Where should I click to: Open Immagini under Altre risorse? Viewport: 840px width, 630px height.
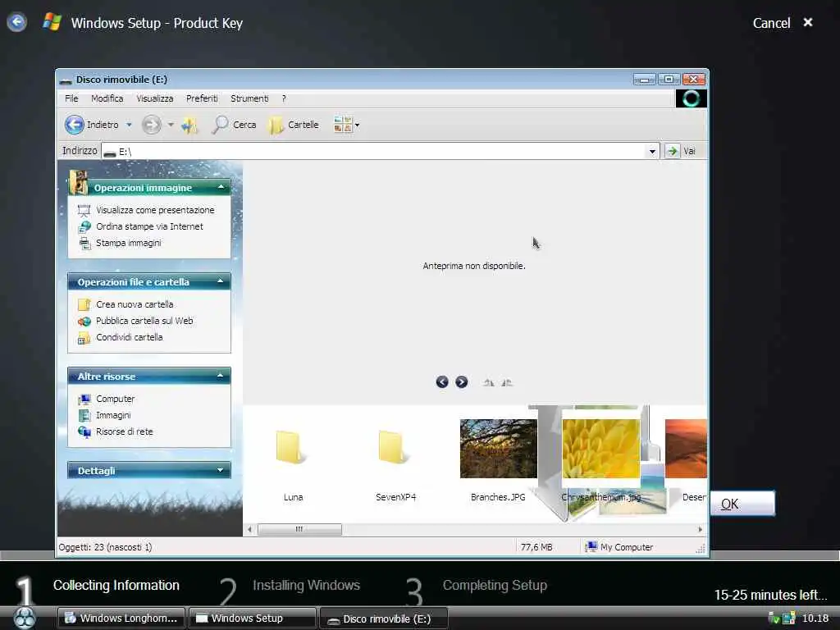tap(113, 415)
